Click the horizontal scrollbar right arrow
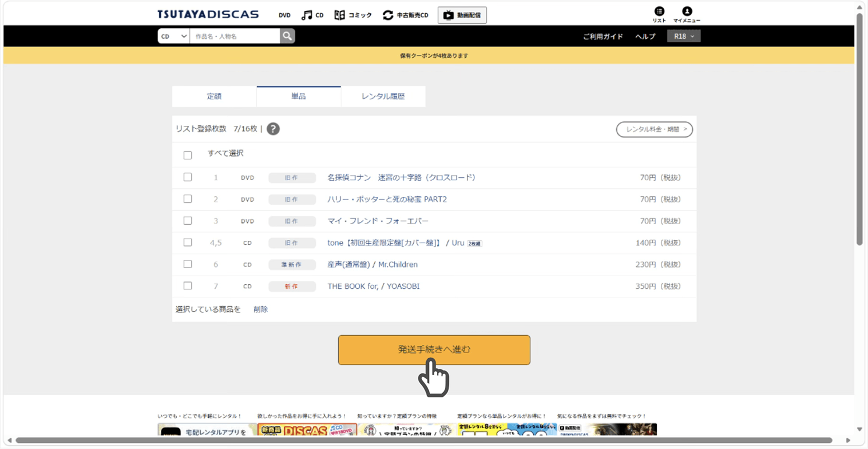 [x=848, y=440]
